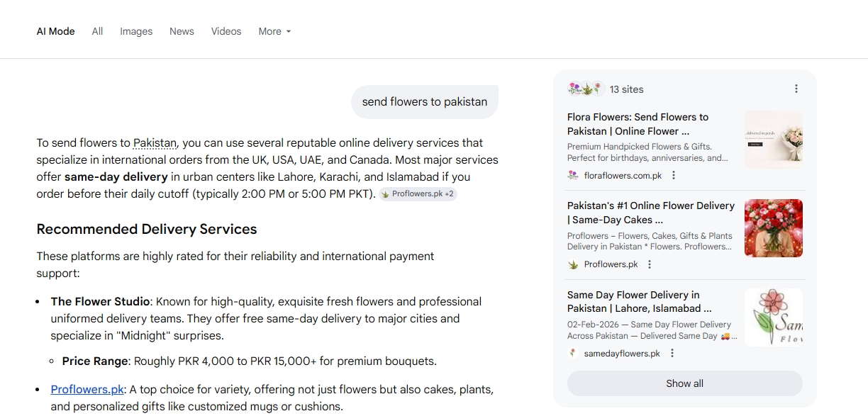
Task: Expand the Proflowers.pk +2 citation chip
Action: 418,194
